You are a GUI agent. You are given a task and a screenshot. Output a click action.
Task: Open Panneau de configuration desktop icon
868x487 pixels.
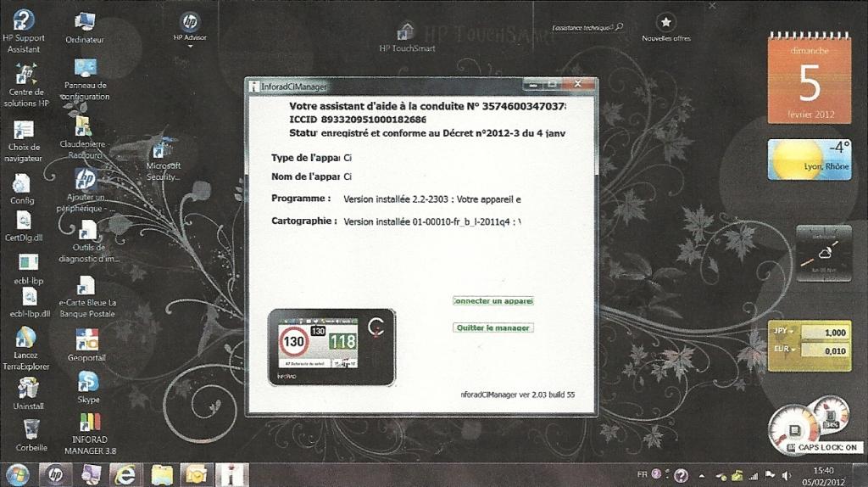[x=86, y=80]
